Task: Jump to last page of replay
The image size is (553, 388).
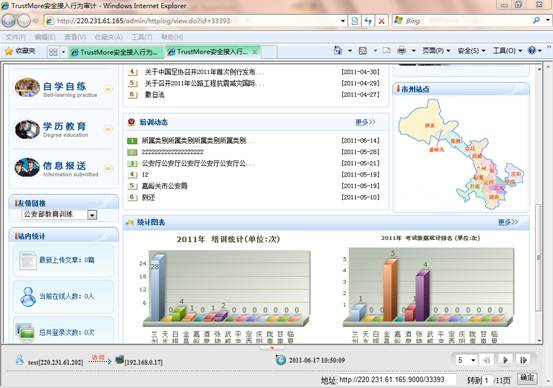Action: pos(523,360)
